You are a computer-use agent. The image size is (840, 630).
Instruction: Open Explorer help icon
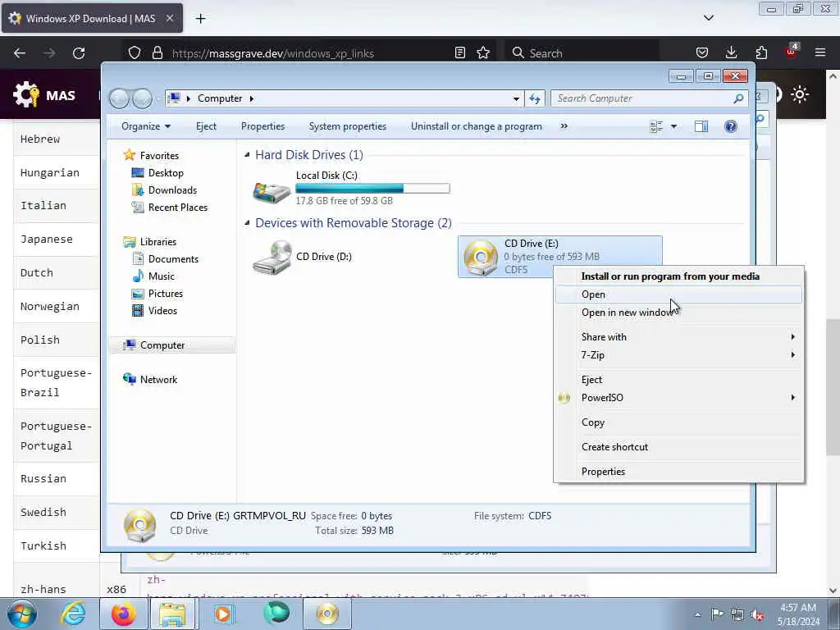coord(731,126)
